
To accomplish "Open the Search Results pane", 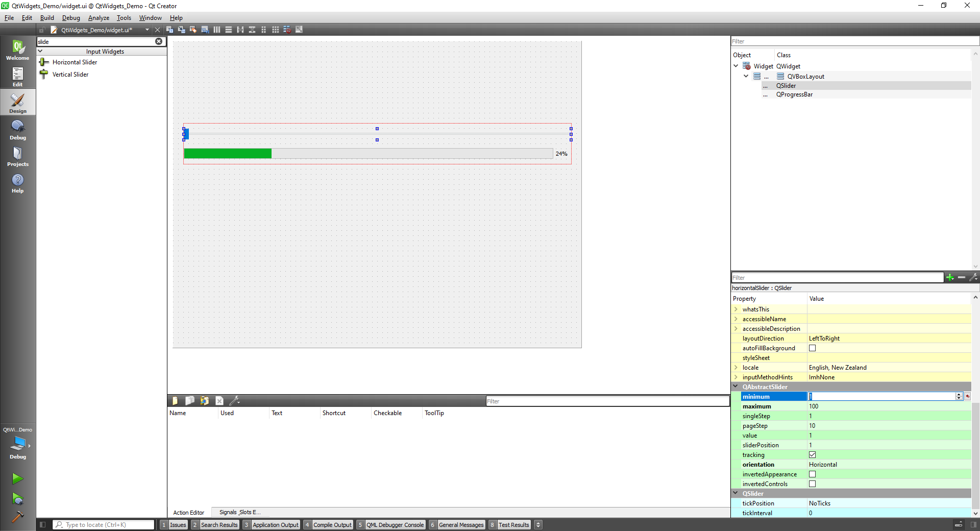I will pyautogui.click(x=215, y=524).
